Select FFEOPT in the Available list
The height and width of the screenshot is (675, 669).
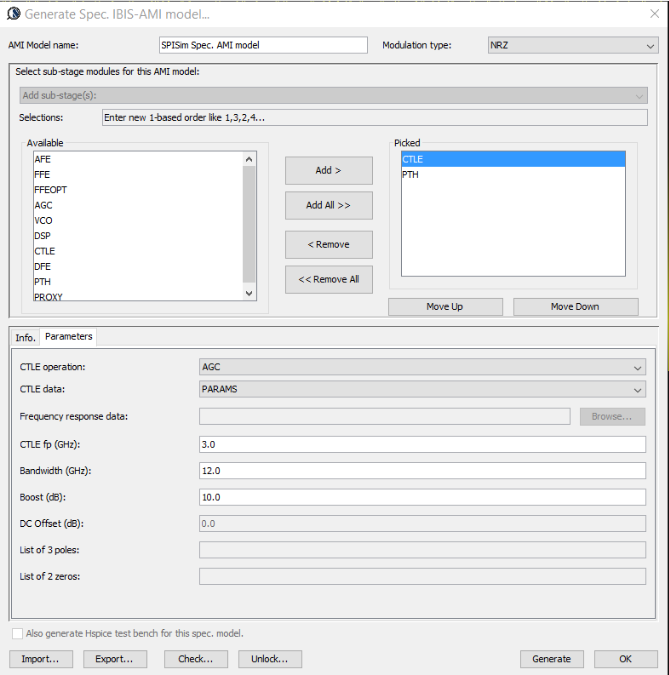coord(51,189)
